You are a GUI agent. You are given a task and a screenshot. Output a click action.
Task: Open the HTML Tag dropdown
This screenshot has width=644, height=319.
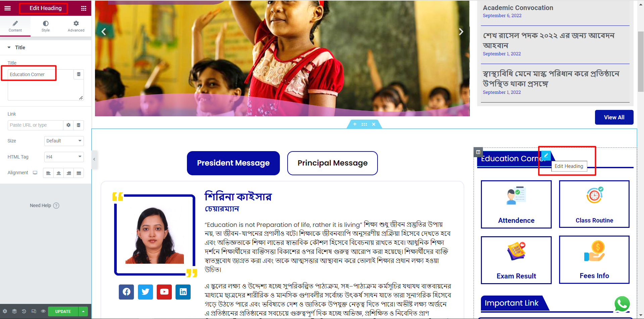[64, 157]
